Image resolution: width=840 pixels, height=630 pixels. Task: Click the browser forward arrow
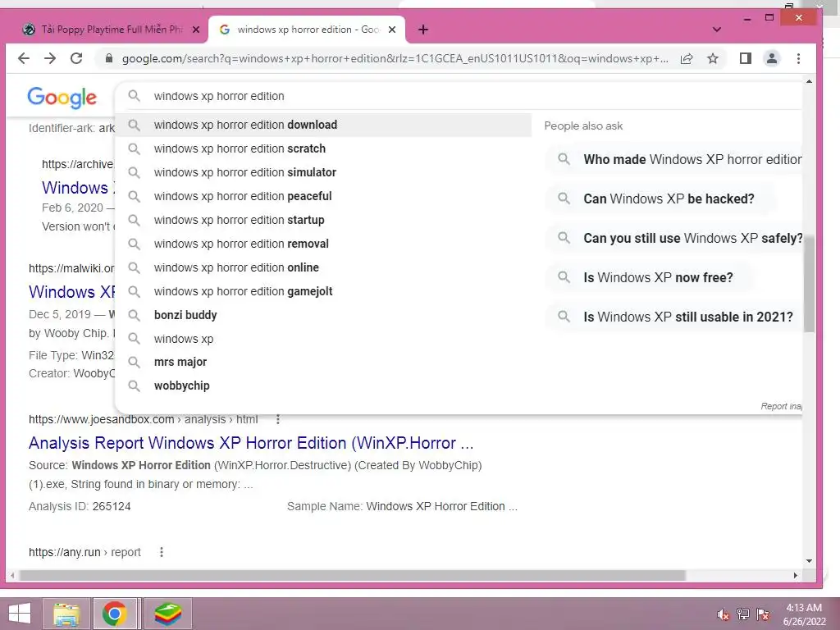(x=50, y=58)
